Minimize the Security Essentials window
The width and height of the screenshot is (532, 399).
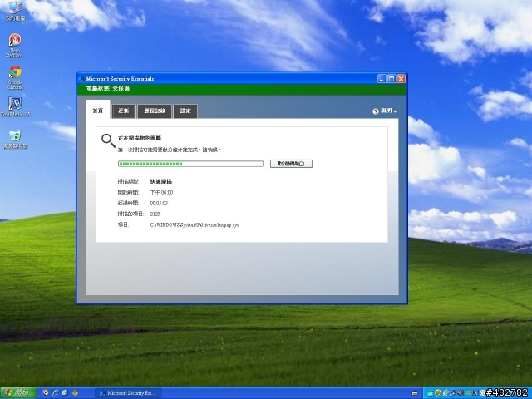[382, 79]
